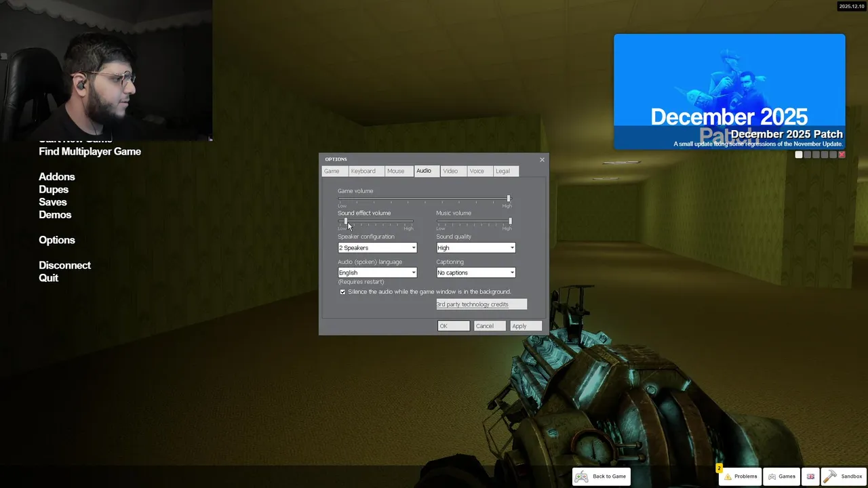Select the second news slide indicator
This screenshot has height=488, width=868.
[x=808, y=155]
